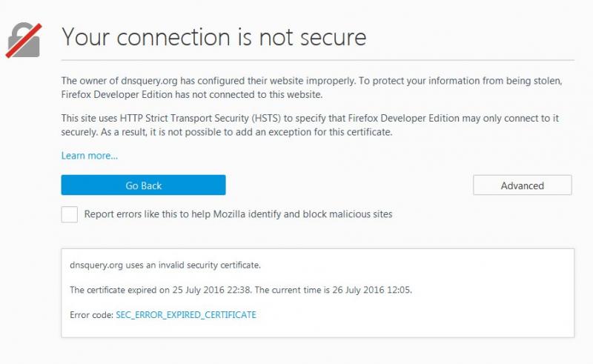The image size is (593, 364).
Task: Click the 'Report errors like this' label text
Action: point(238,214)
